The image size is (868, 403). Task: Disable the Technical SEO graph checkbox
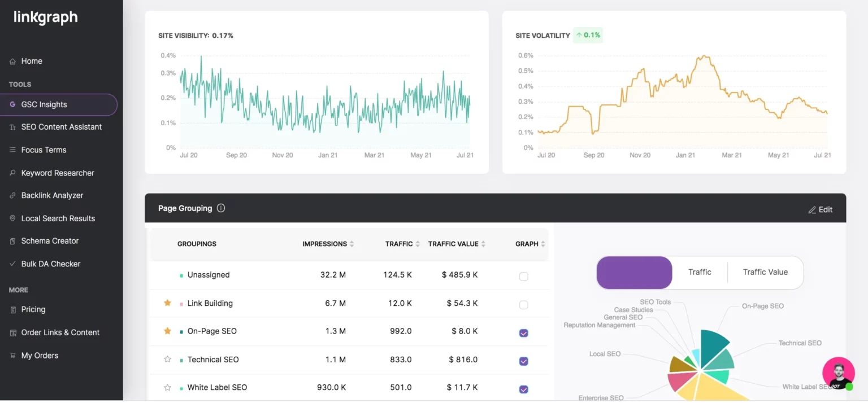coord(523,361)
